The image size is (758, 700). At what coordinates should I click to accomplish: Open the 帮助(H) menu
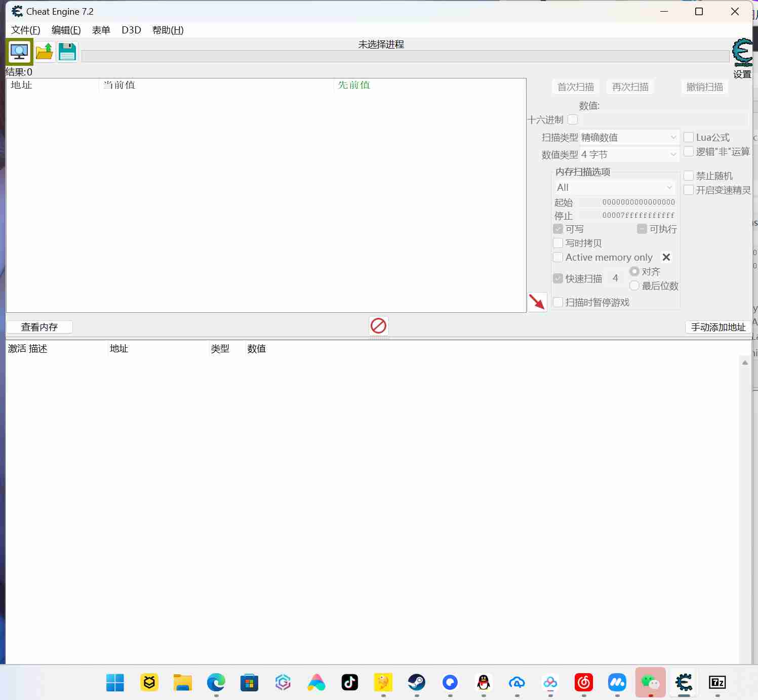point(167,30)
